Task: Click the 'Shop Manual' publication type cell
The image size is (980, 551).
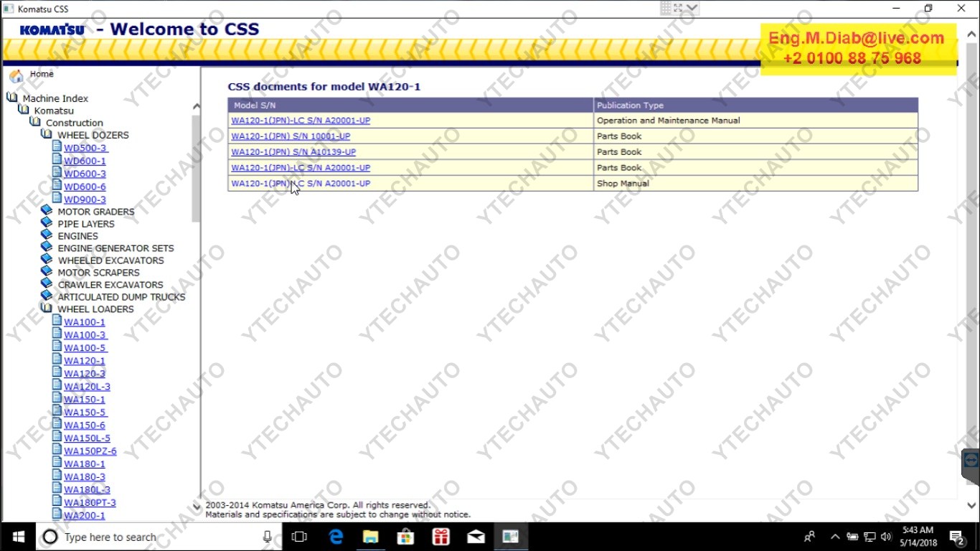Action: [755, 184]
